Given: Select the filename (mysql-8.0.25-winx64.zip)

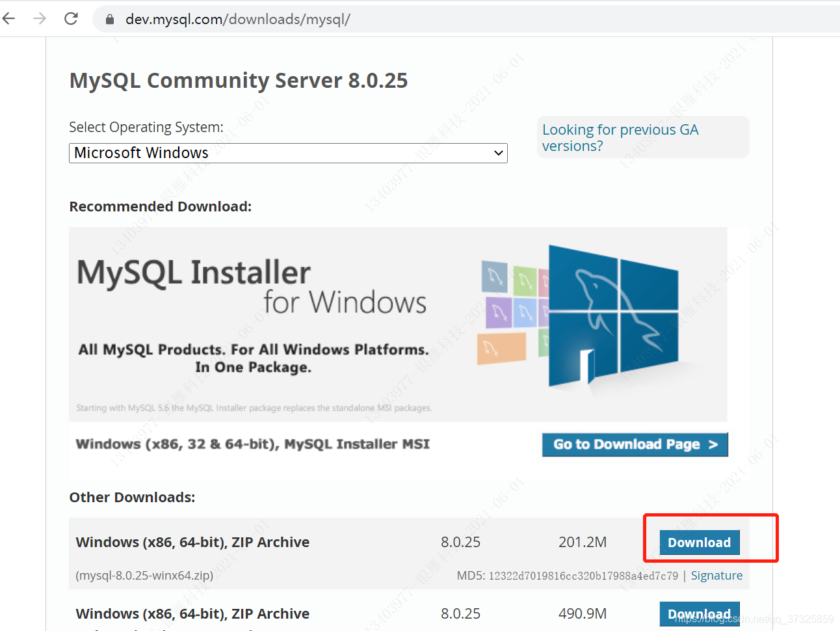Looking at the screenshot, I should click(144, 576).
